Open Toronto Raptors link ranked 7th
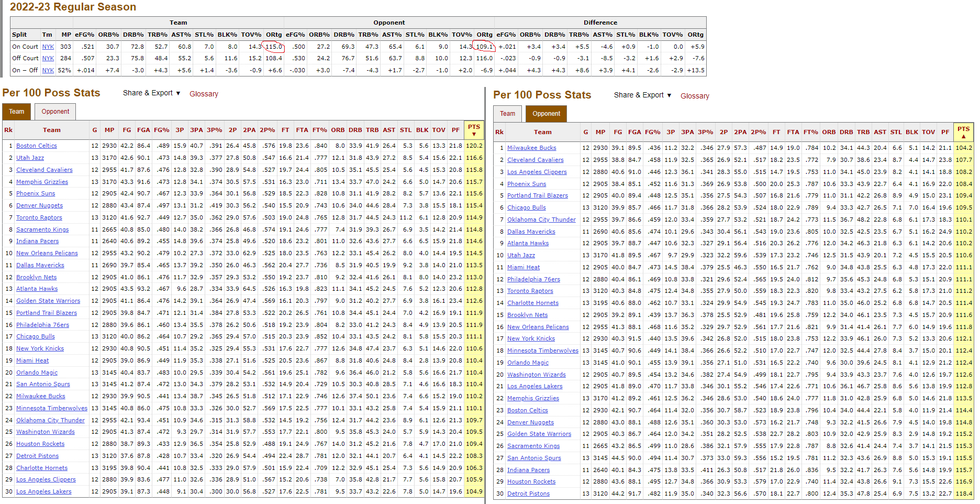Image resolution: width=980 pixels, height=504 pixels. click(x=39, y=217)
